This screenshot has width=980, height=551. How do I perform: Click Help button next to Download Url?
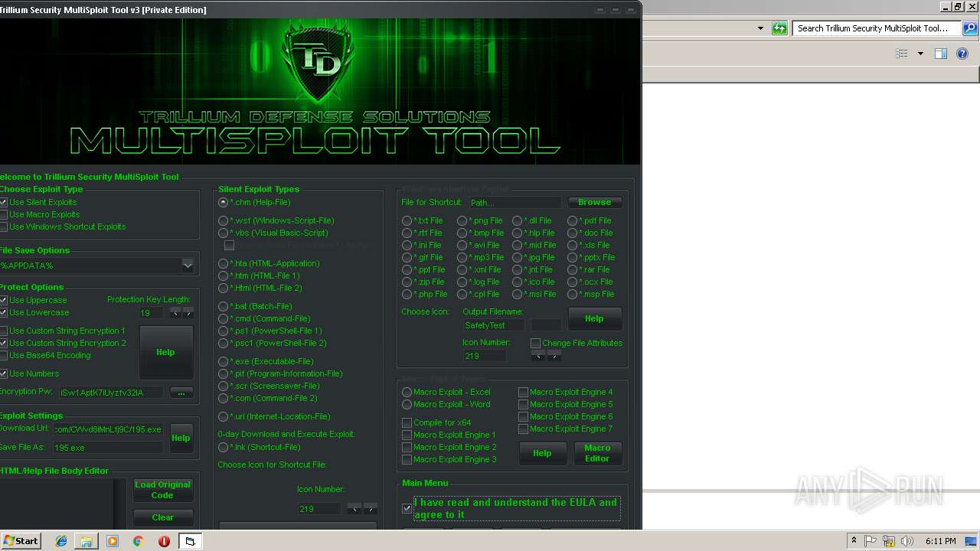(x=181, y=438)
